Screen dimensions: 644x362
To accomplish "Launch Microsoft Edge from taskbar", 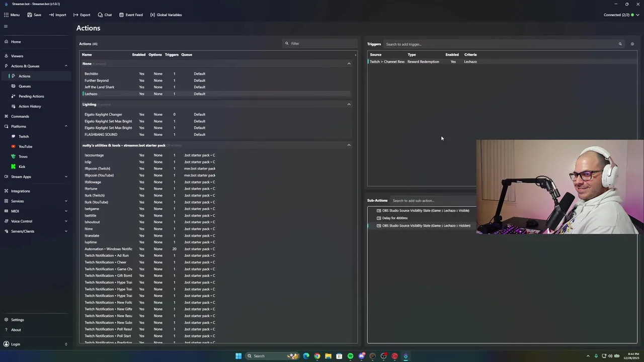I will pyautogui.click(x=306, y=356).
